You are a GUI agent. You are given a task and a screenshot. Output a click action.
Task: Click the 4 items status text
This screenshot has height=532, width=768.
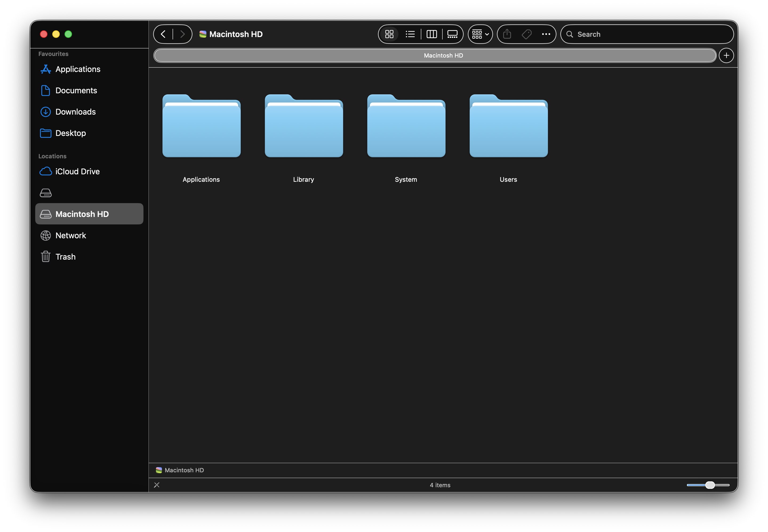[440, 485]
